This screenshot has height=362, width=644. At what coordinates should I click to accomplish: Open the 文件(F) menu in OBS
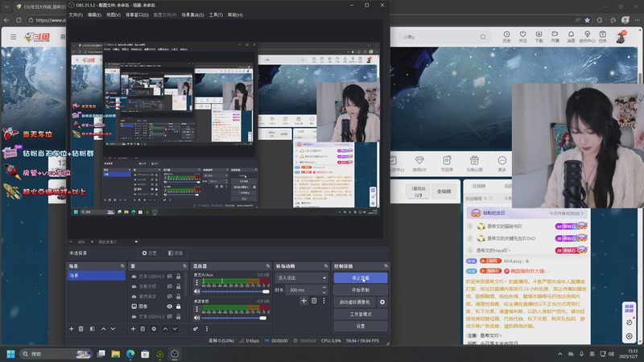click(x=76, y=14)
